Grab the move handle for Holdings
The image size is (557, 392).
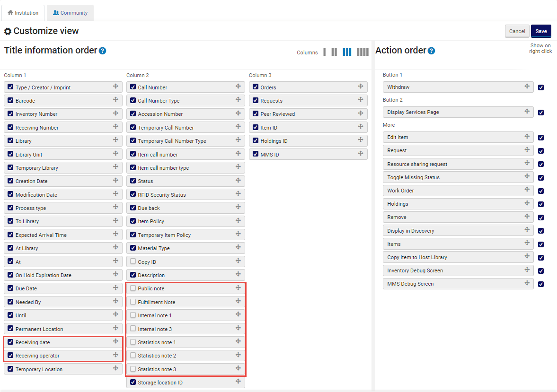coord(527,203)
